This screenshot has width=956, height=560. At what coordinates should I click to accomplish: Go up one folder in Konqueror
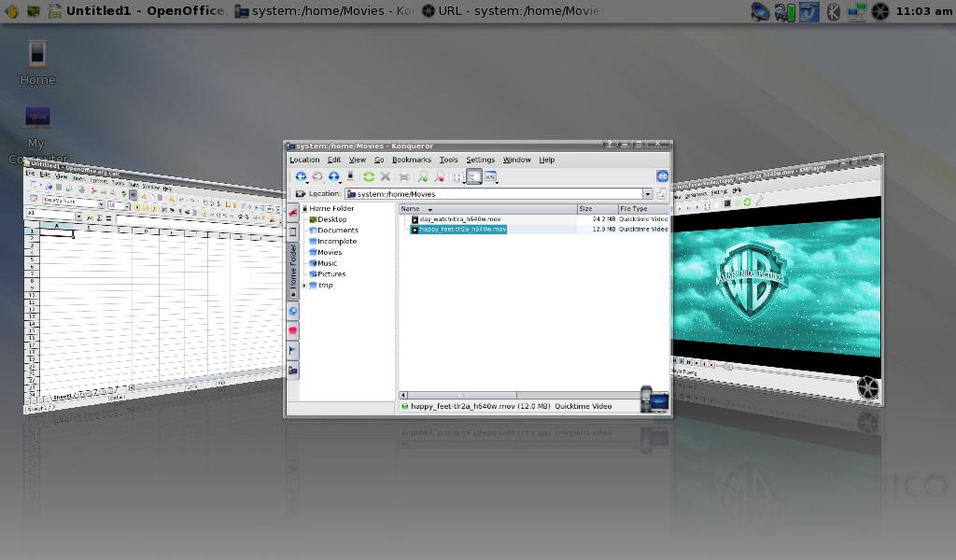(333, 176)
